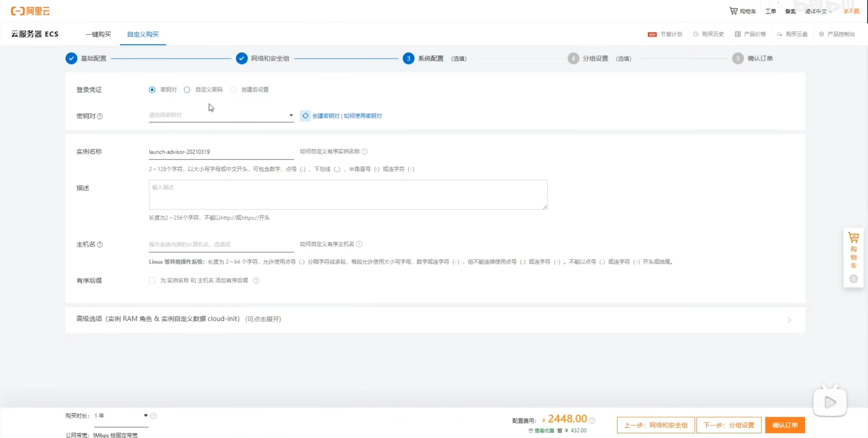Click inside the 描述 description text area
This screenshot has height=438, width=868.
[x=348, y=194]
